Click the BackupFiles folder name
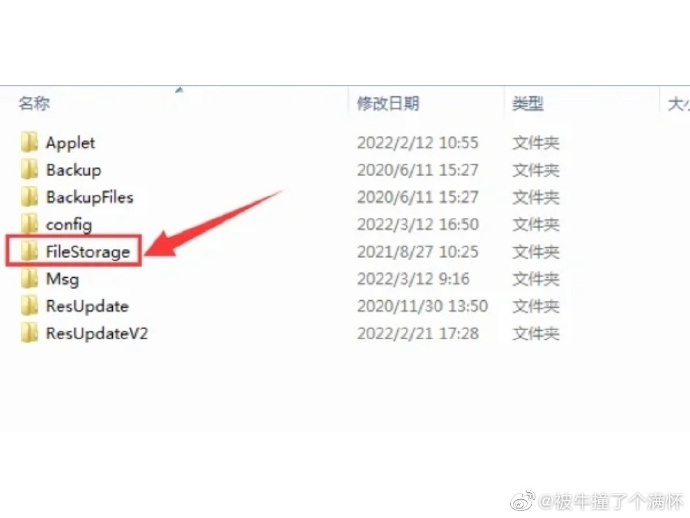The width and height of the screenshot is (690, 518). [x=90, y=197]
